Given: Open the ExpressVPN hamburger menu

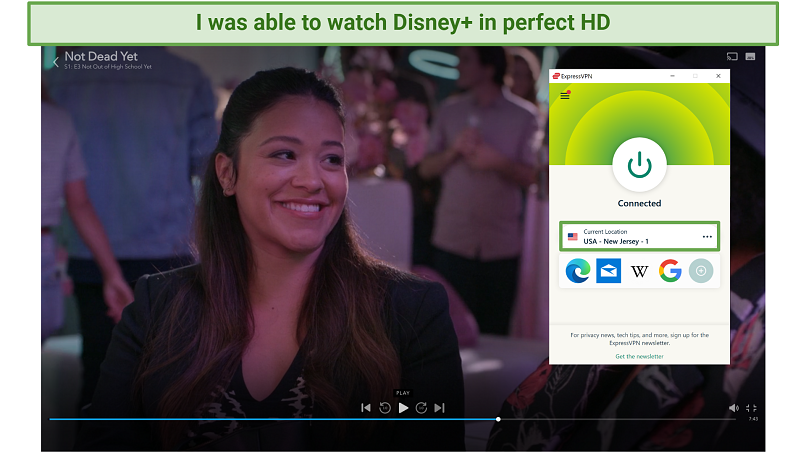Looking at the screenshot, I should click(566, 95).
